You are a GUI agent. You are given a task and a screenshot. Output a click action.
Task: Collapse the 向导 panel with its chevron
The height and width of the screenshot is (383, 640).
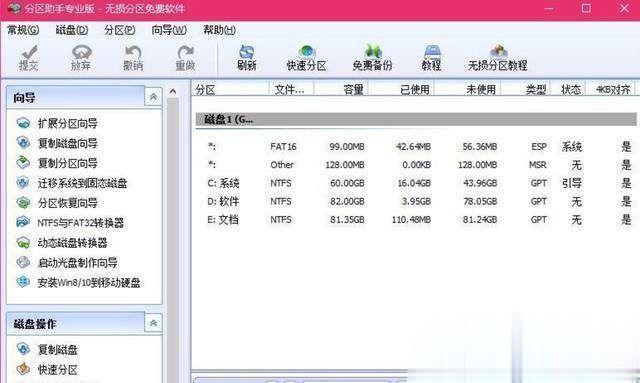(x=153, y=97)
